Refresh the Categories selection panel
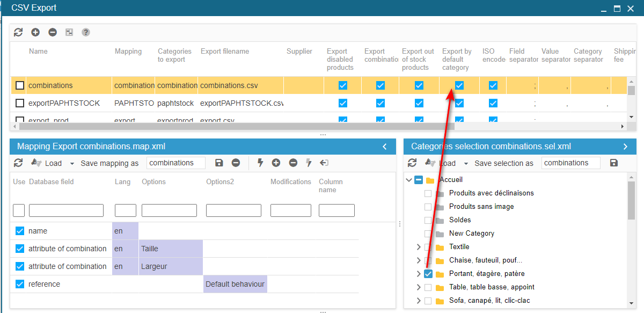644x313 pixels. 412,163
